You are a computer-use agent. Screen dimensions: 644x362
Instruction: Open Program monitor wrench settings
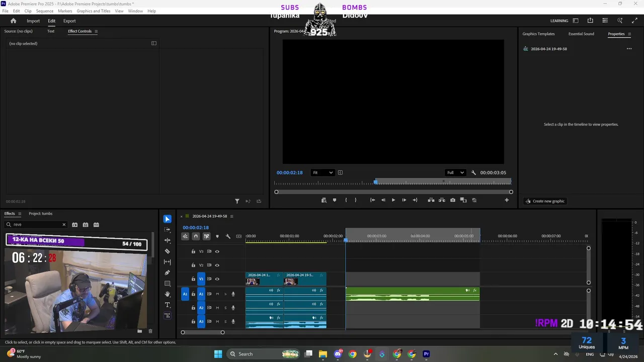(x=473, y=172)
